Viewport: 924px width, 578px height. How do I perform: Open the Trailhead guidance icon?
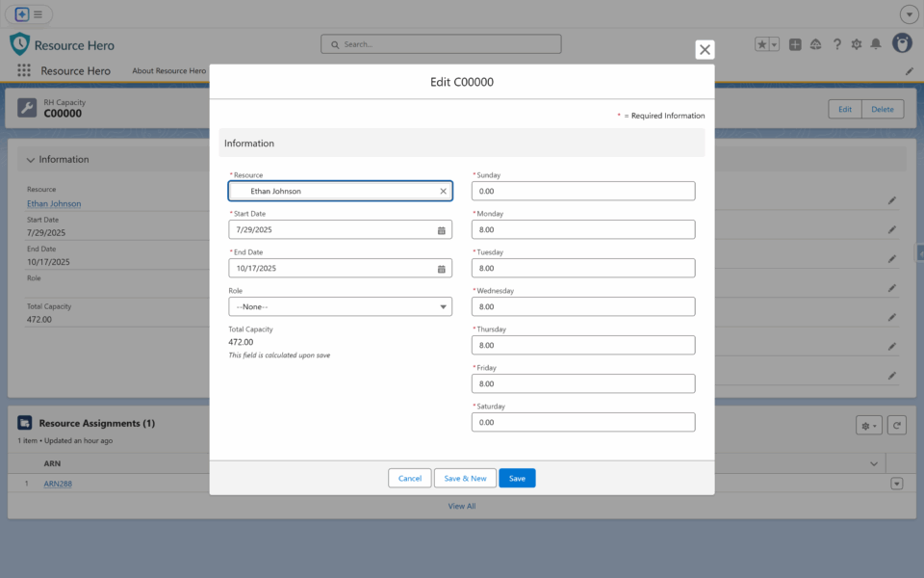pyautogui.click(x=815, y=44)
